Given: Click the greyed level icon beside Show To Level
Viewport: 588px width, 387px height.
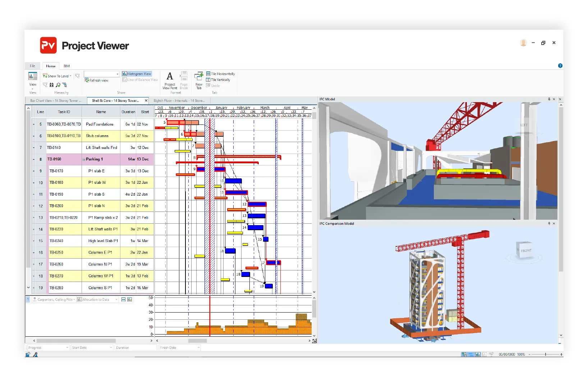Looking at the screenshot, I should [77, 76].
